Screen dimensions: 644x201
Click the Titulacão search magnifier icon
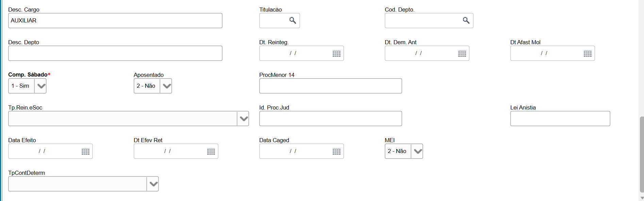(x=293, y=20)
